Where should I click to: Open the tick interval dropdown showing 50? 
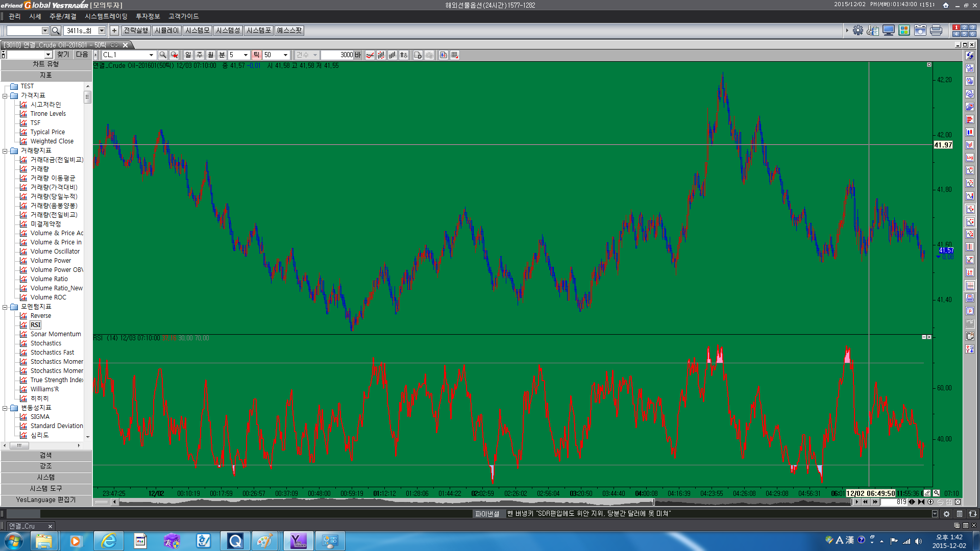[285, 55]
